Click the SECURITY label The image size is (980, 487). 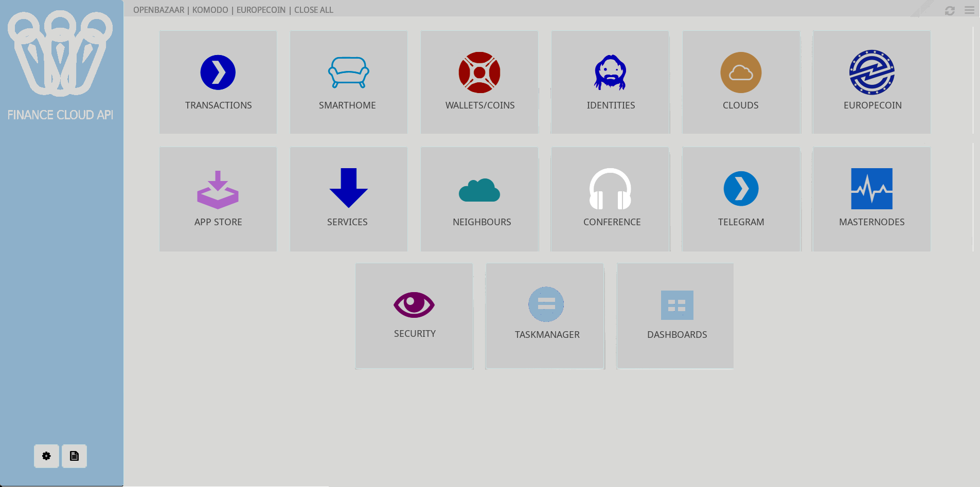coord(415,334)
